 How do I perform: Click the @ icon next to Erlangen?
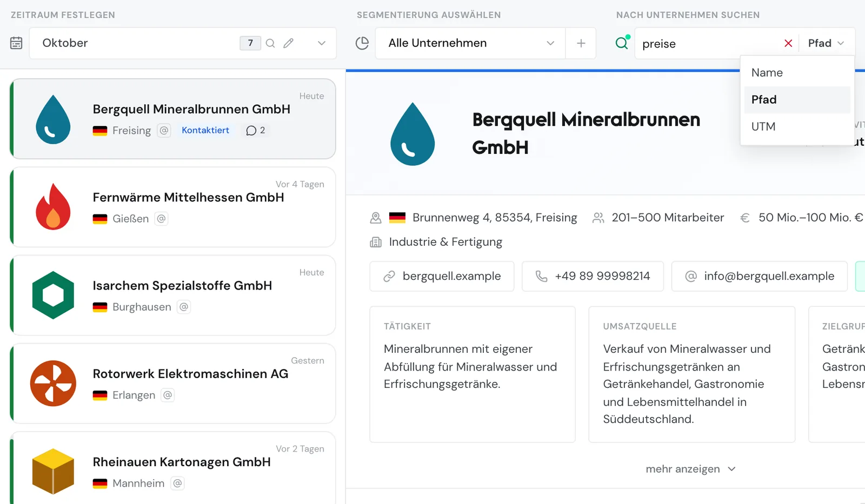(x=168, y=395)
